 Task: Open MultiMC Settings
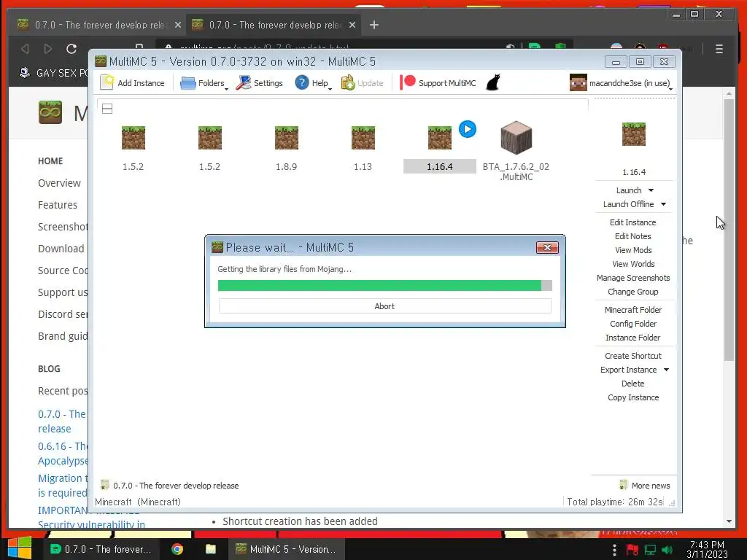tap(259, 83)
